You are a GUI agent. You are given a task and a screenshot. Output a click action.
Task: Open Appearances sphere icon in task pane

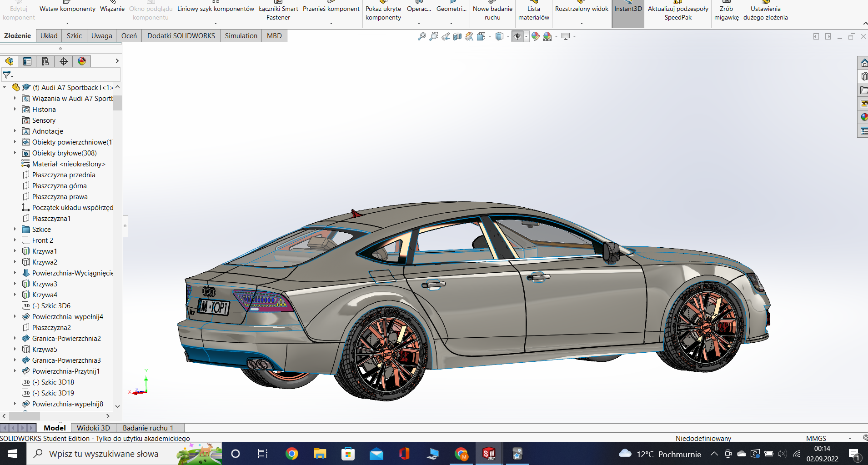863,117
